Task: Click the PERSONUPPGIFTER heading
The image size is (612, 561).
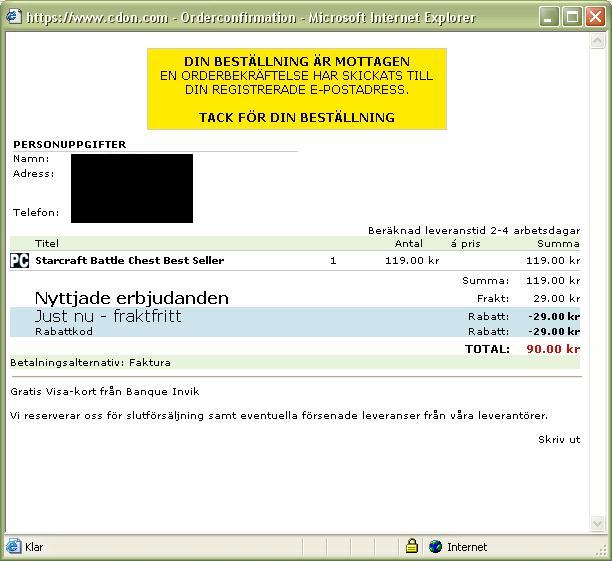Action: pos(70,144)
